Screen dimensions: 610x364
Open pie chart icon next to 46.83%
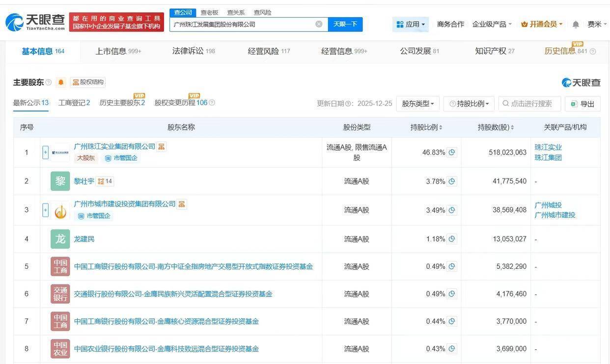452,152
